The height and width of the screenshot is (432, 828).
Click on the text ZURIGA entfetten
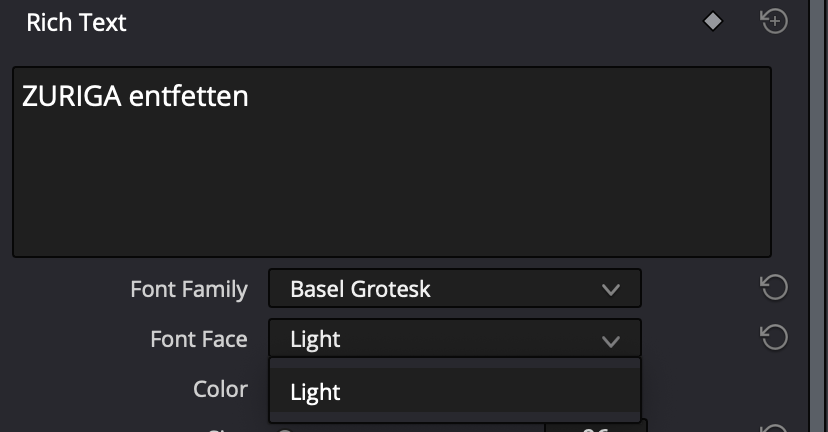135,96
